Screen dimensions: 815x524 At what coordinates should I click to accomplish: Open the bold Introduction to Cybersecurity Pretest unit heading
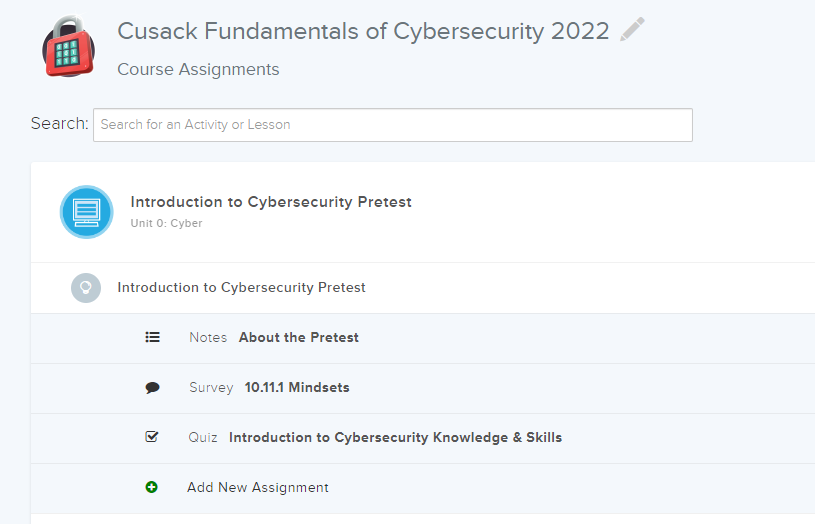[271, 202]
